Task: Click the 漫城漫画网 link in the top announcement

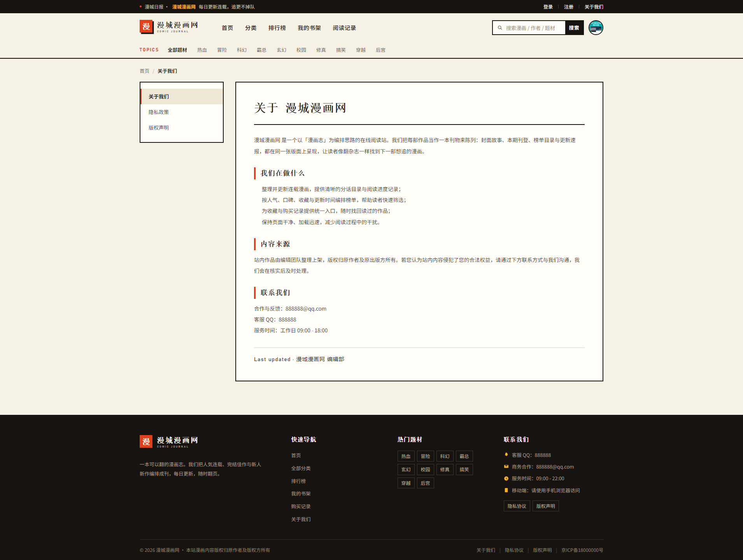Action: click(x=184, y=7)
